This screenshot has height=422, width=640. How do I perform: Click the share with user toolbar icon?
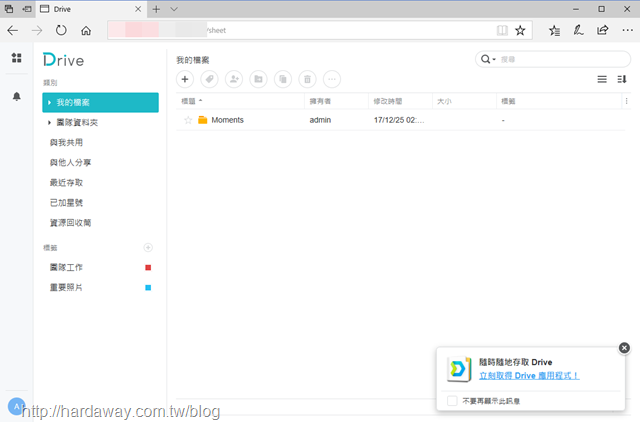(234, 79)
